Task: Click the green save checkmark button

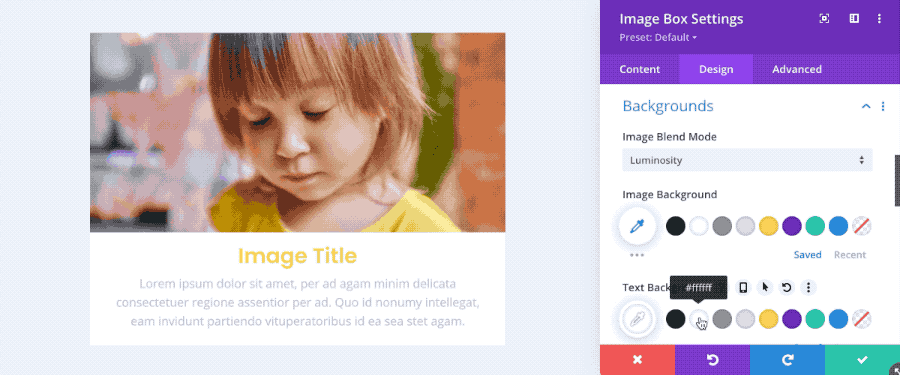Action: pos(862,360)
